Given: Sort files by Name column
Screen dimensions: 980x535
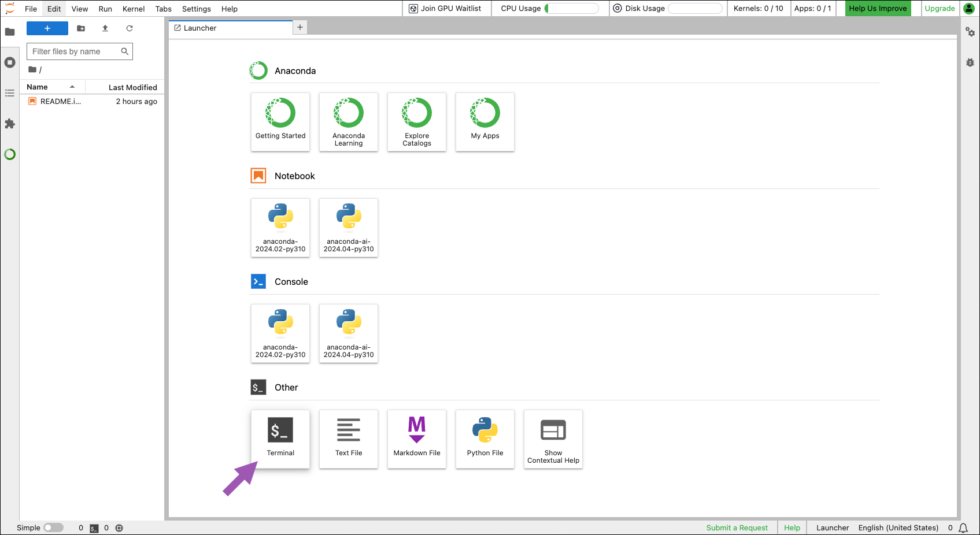Looking at the screenshot, I should [x=52, y=87].
